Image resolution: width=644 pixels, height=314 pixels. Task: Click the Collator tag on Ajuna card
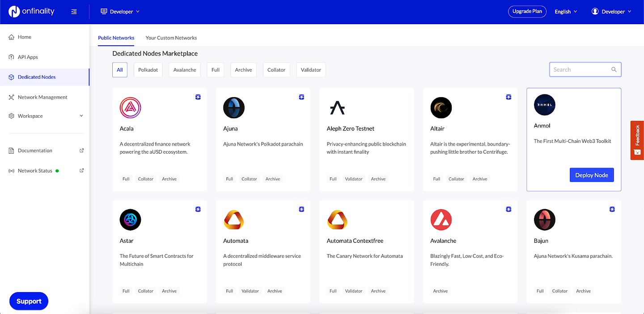pos(249,179)
